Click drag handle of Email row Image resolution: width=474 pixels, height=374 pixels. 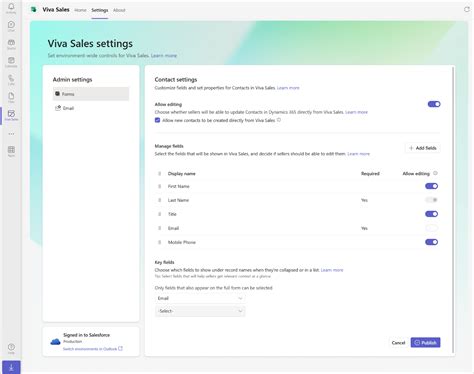pos(159,228)
